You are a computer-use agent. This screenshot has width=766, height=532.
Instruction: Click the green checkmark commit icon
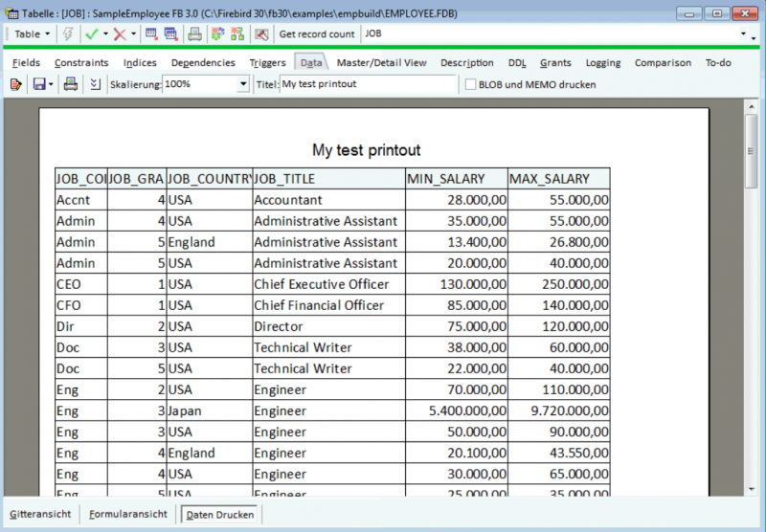click(91, 34)
